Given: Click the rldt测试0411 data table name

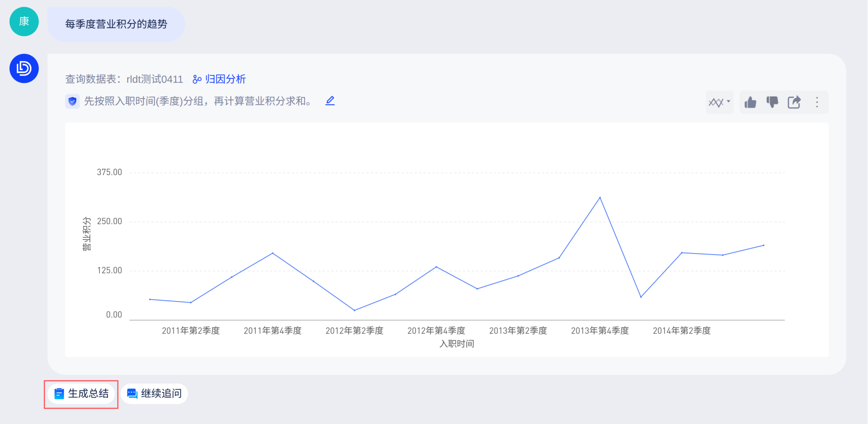Looking at the screenshot, I should coord(155,79).
